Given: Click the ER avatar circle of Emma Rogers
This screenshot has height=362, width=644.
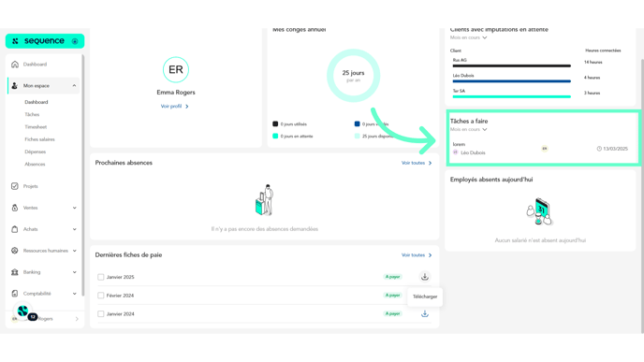Looking at the screenshot, I should pos(176,70).
